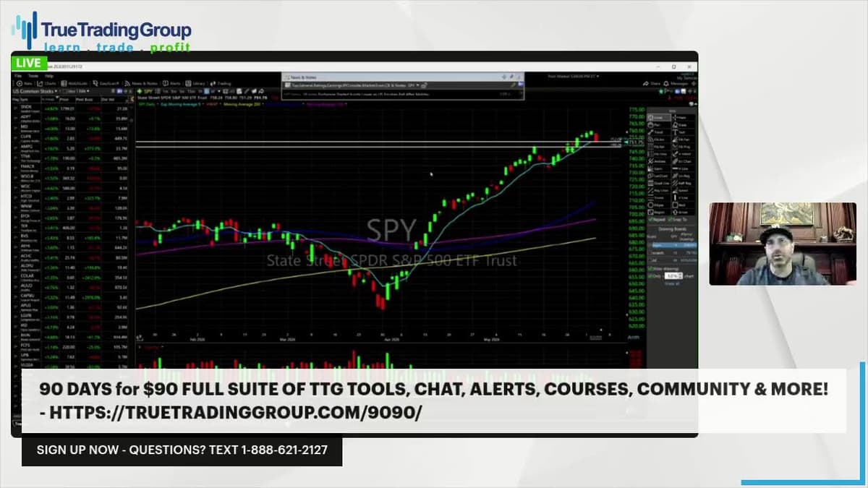Select the Raff Reg drawing tool
The height and width of the screenshot is (488, 868).
point(684,183)
